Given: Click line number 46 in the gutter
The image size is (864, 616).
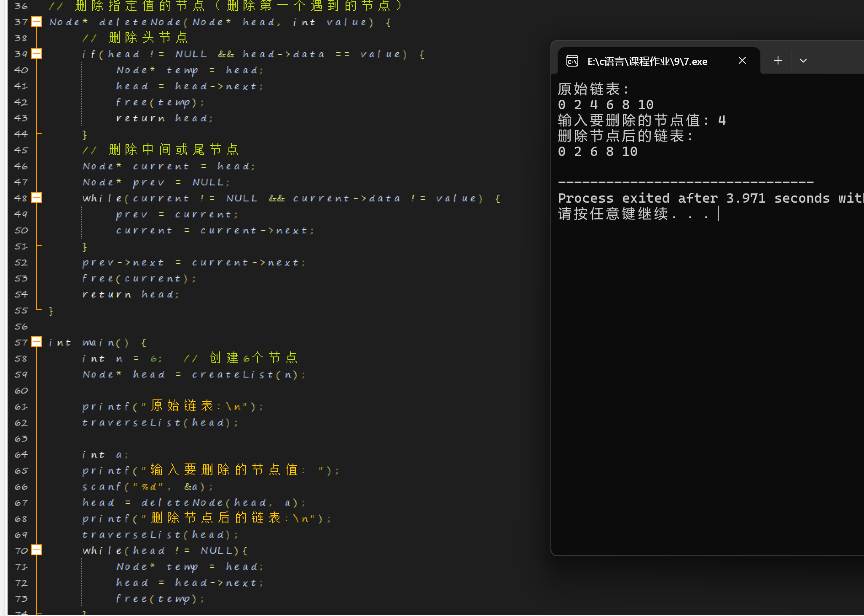Looking at the screenshot, I should click(21, 166).
